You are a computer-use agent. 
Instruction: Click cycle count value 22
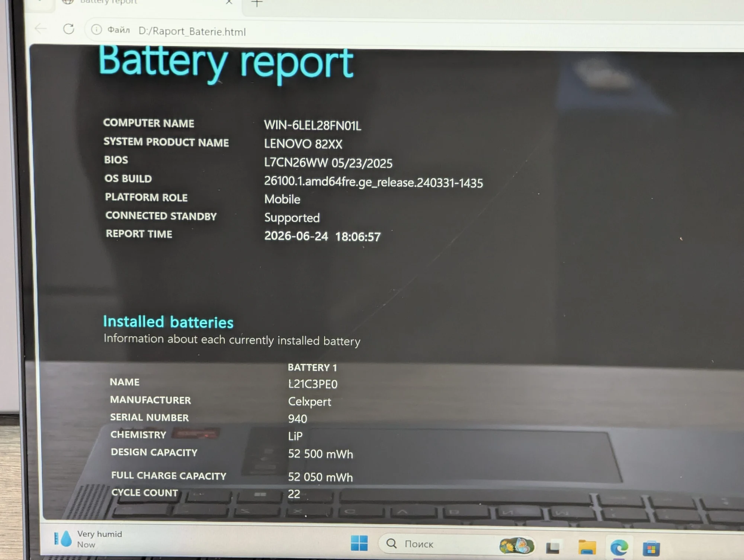(294, 494)
